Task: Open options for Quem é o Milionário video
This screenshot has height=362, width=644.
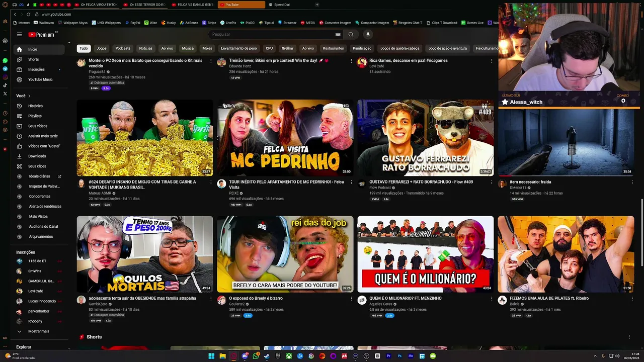Action: pos(492,298)
